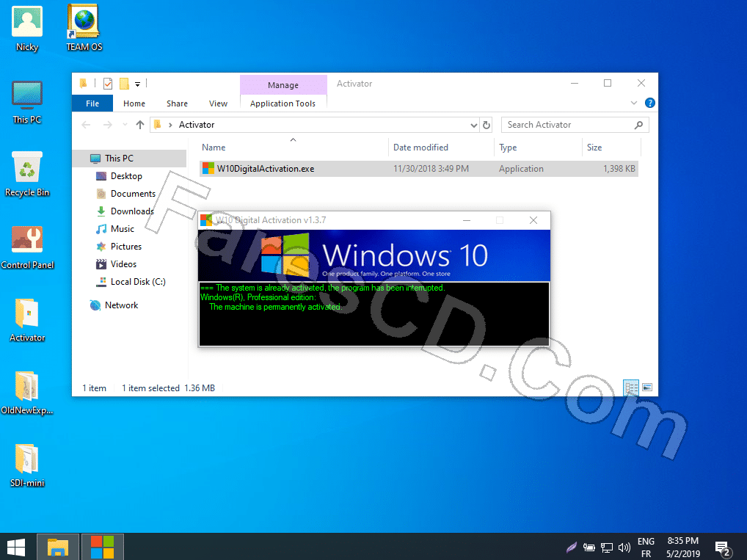
Task: Click the 1,398 KB size cell
Action: (x=619, y=169)
